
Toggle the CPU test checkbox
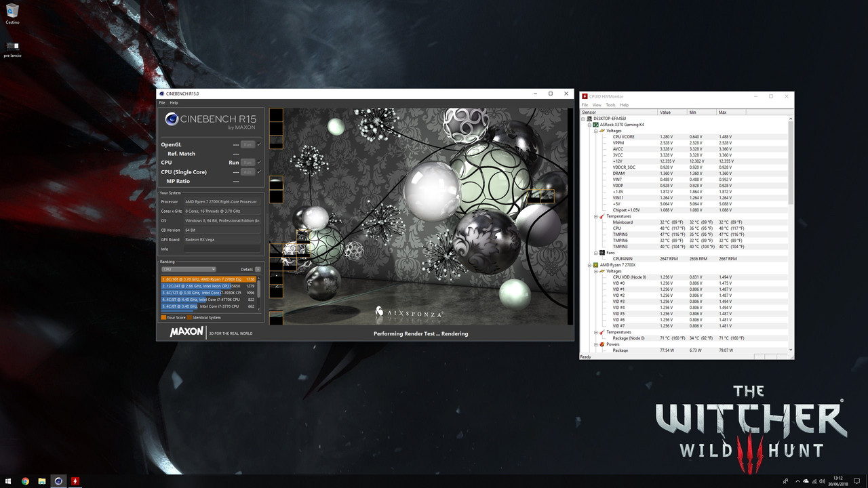pos(259,163)
